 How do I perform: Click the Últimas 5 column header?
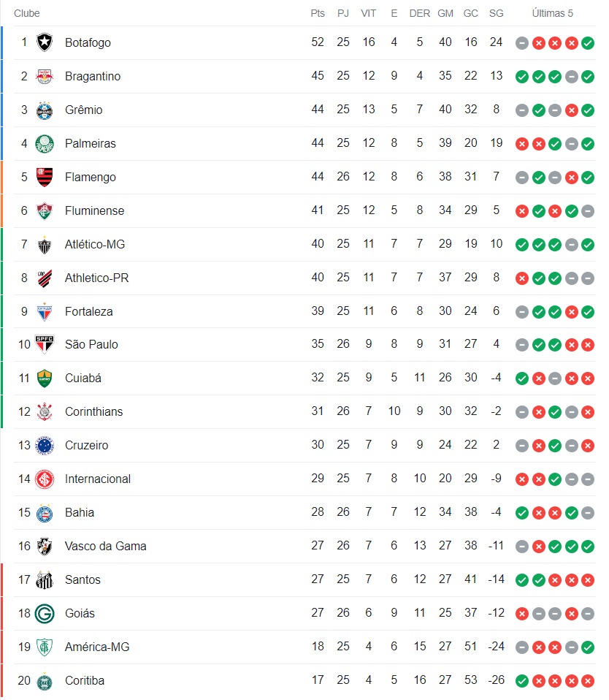click(x=553, y=13)
